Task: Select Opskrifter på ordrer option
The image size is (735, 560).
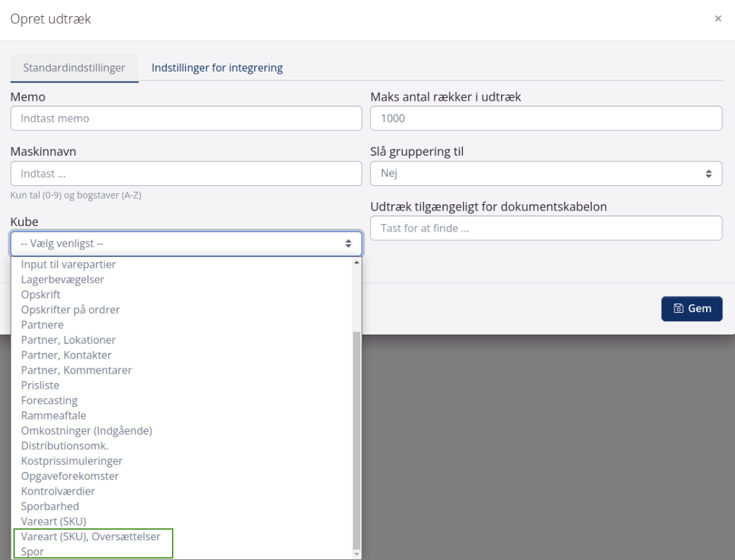Action: 70,310
